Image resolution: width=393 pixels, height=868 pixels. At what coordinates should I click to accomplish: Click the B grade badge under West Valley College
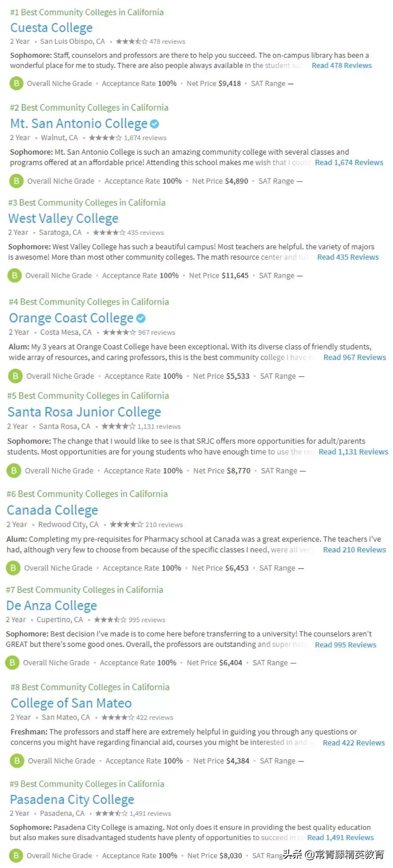tap(15, 276)
